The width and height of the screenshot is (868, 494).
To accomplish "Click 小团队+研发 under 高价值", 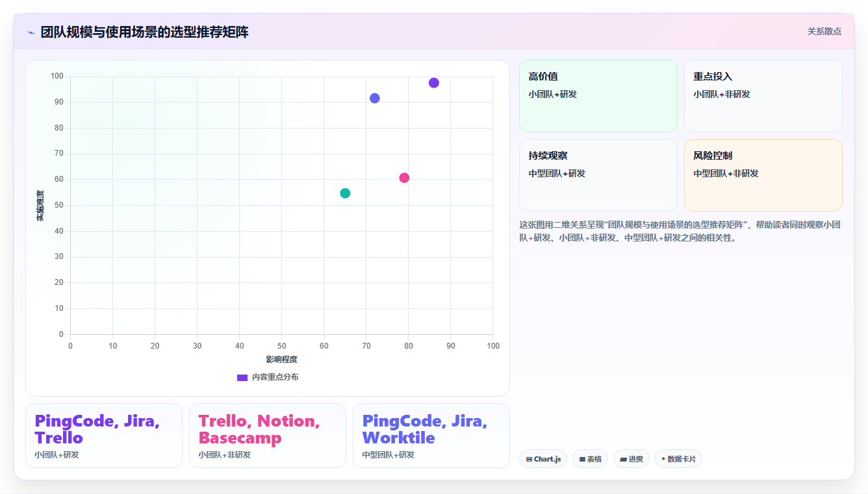I will [x=553, y=94].
